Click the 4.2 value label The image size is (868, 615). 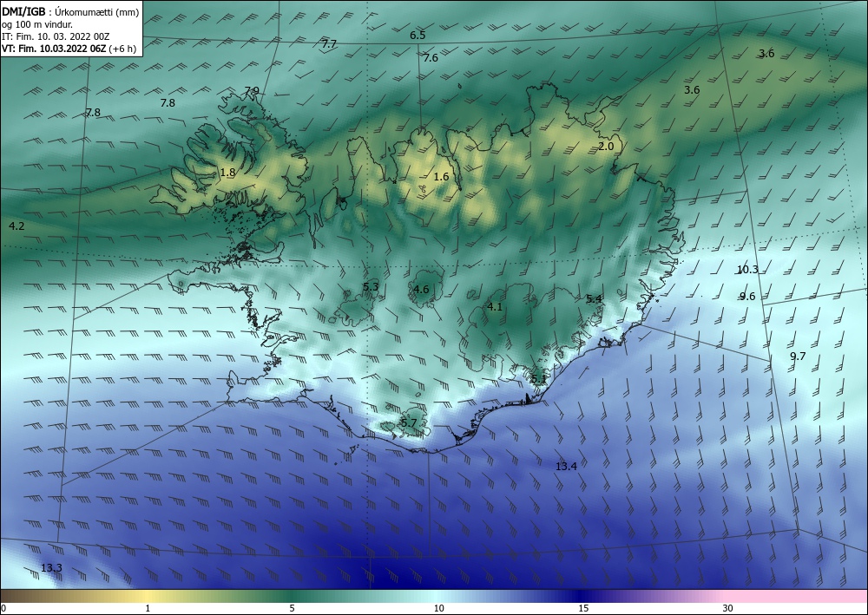click(17, 226)
